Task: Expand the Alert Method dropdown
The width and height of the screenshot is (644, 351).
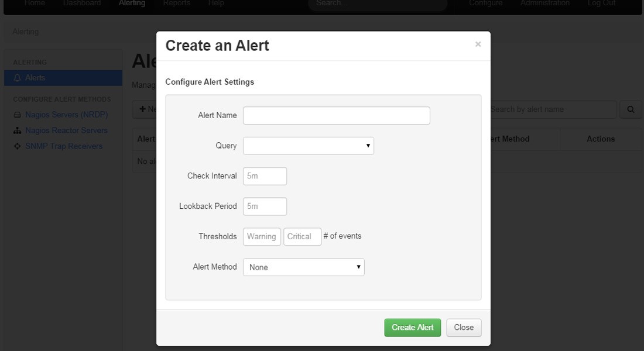Action: coord(303,267)
